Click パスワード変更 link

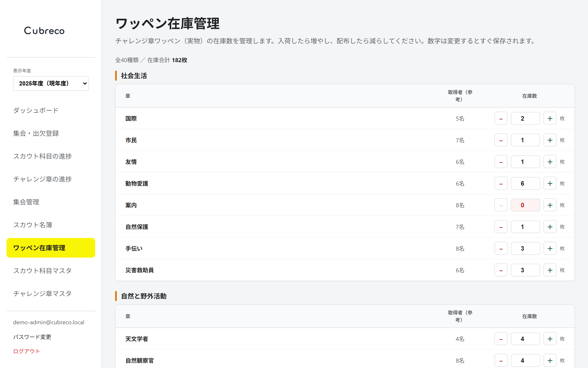pos(32,337)
